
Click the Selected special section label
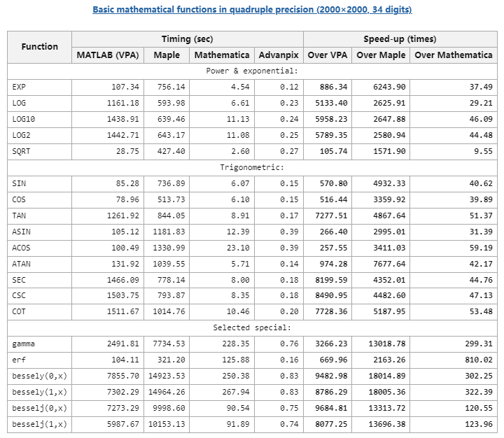pyautogui.click(x=252, y=327)
